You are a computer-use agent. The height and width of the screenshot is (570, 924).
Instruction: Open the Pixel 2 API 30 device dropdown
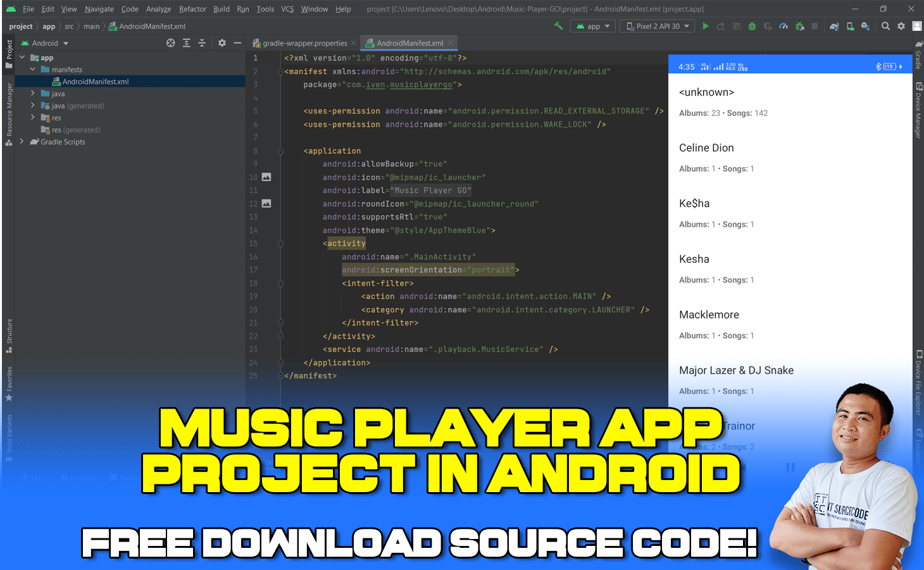pyautogui.click(x=657, y=26)
